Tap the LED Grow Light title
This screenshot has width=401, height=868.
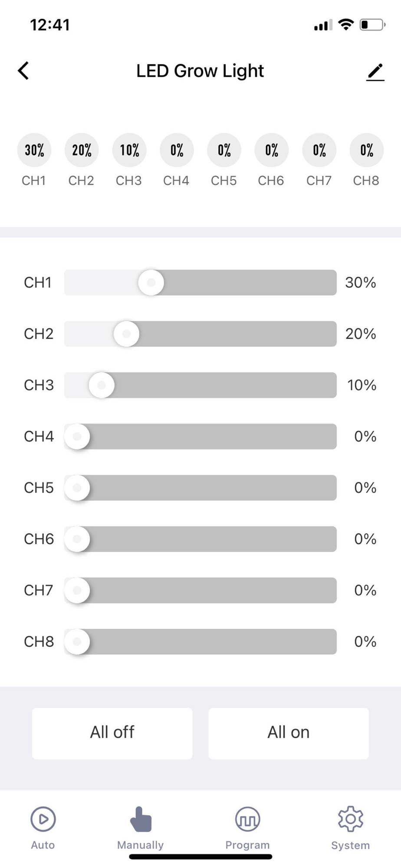(x=200, y=71)
